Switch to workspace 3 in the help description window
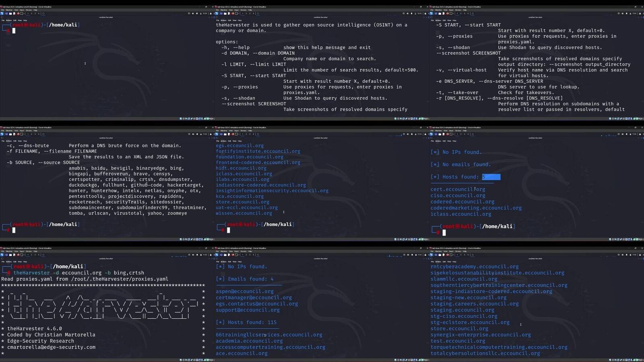644x362 pixels. 250,13
